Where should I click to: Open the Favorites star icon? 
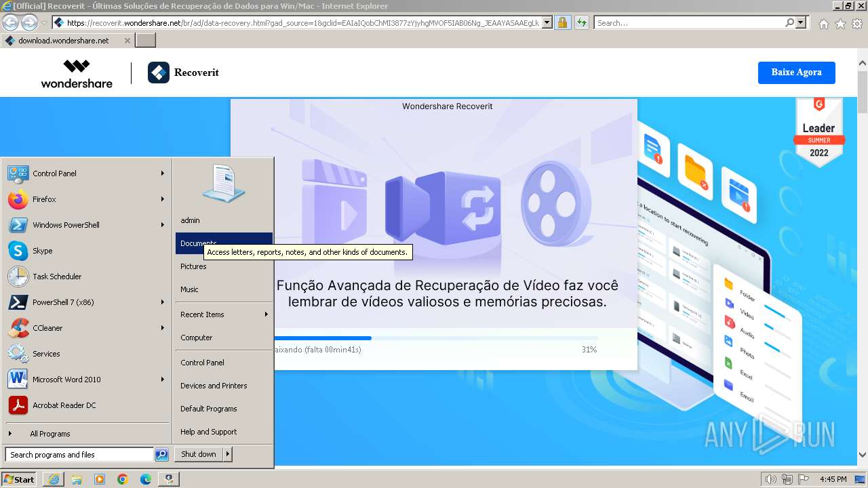click(x=840, y=24)
